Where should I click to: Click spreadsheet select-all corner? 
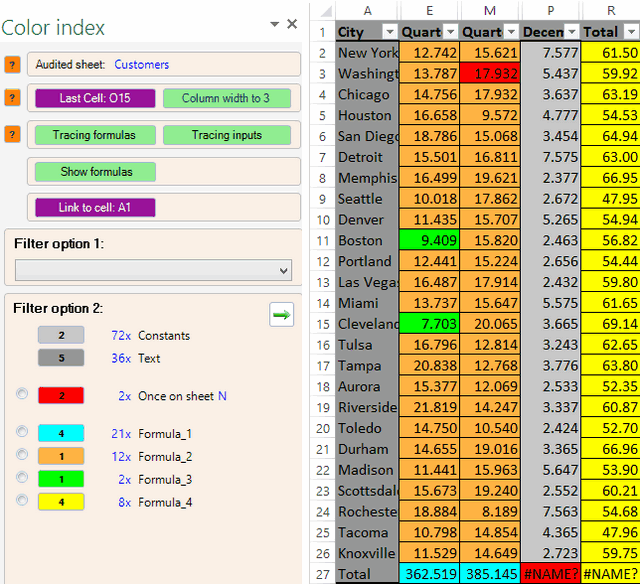[325, 11]
